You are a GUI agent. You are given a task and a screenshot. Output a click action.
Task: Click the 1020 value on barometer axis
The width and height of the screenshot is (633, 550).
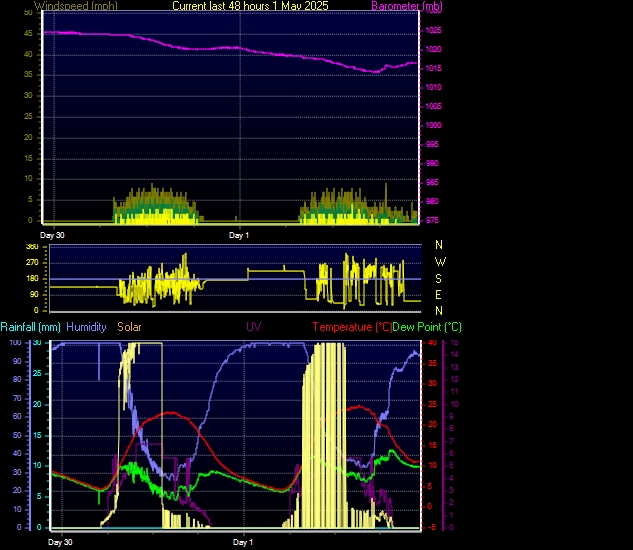tap(434, 49)
